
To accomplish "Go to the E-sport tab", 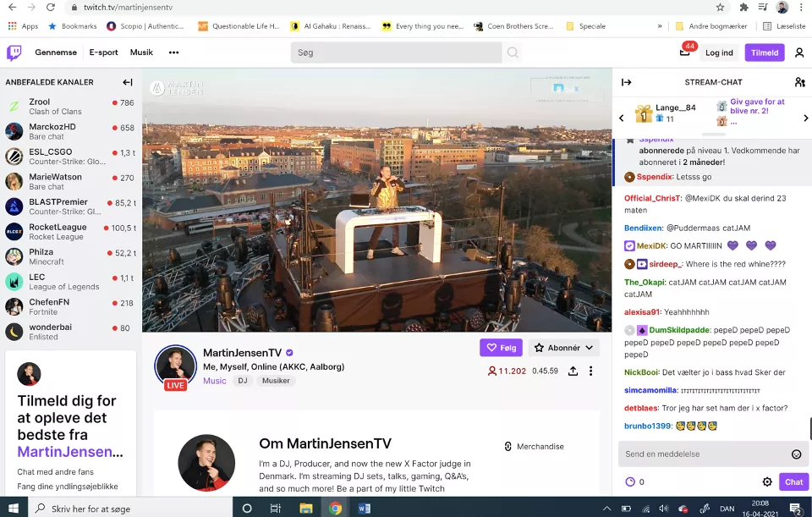I will (x=103, y=52).
